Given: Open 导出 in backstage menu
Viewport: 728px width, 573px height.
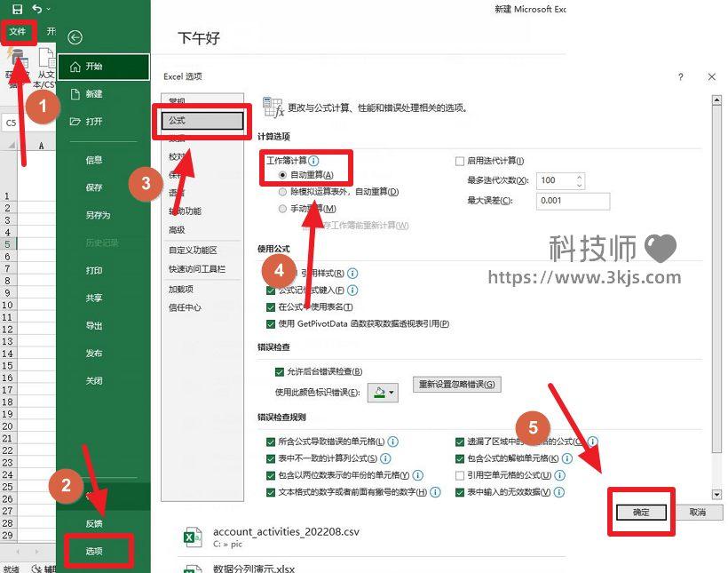Looking at the screenshot, I should point(94,325).
